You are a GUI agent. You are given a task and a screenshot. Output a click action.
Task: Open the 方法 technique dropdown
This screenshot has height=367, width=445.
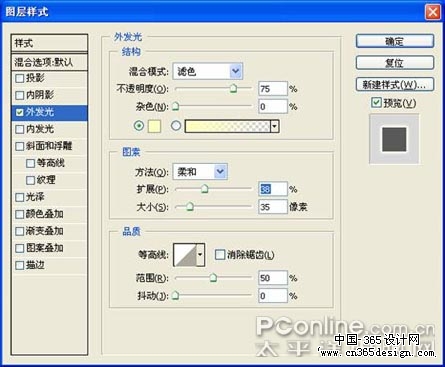point(200,172)
